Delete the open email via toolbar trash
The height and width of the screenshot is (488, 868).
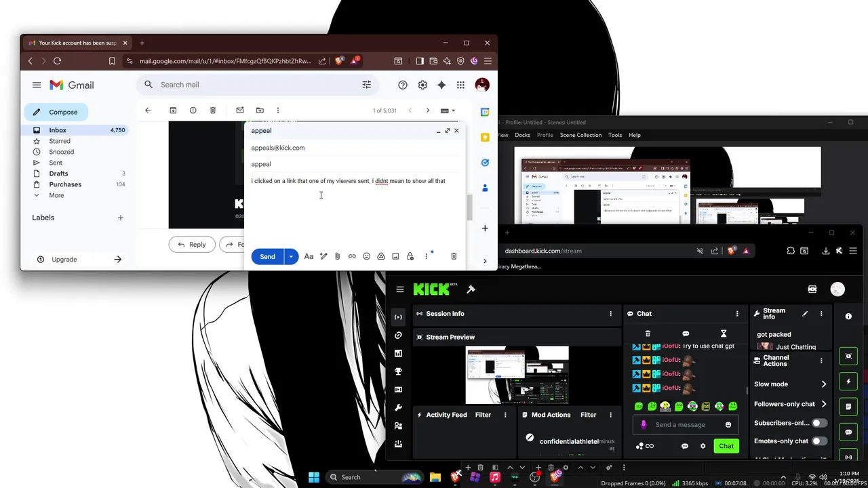tap(213, 110)
